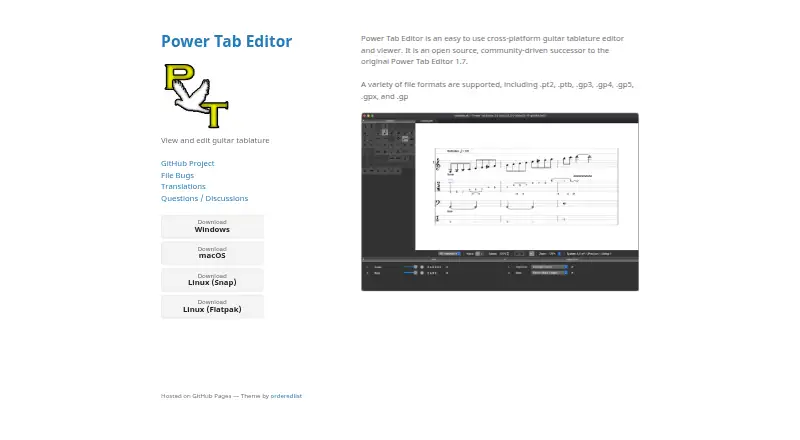The height and width of the screenshot is (440, 800).
Task: Click the application screenshot thumbnail
Action: [x=499, y=202]
